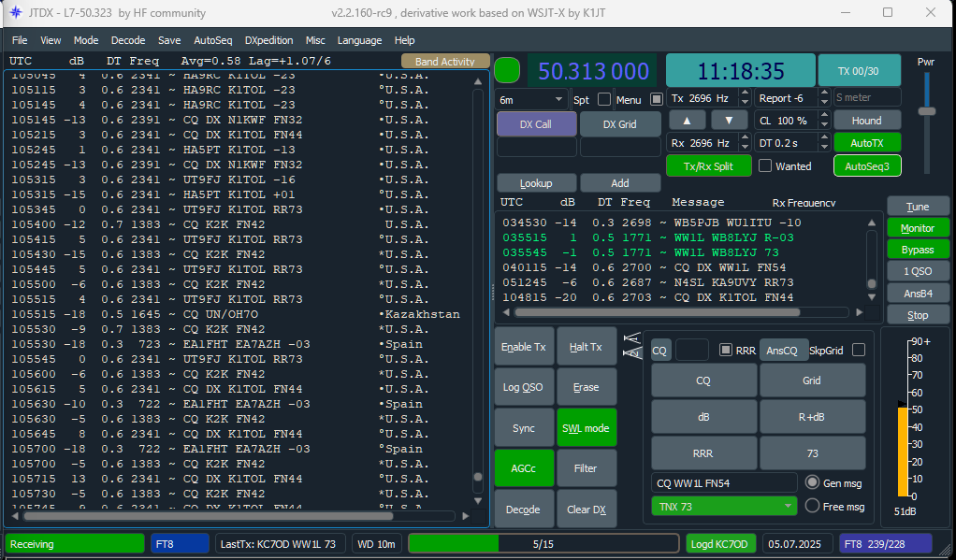Adjust the Rx 2696 Hz spinner arrows
Image resolution: width=956 pixels, height=560 pixels.
click(745, 143)
